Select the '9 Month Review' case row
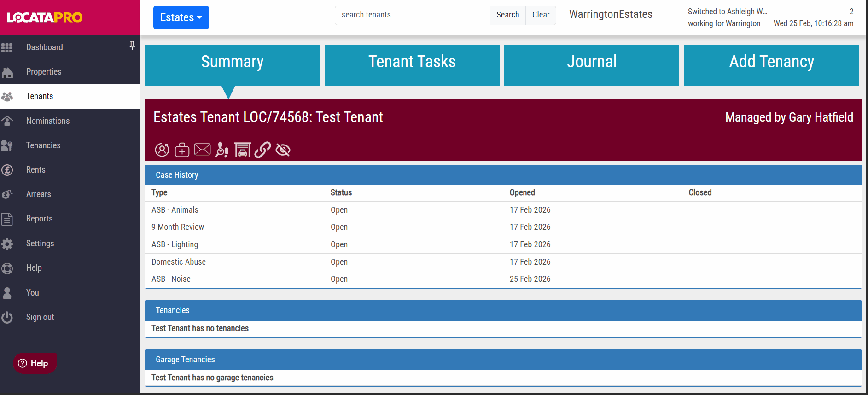868x395 pixels. [x=503, y=227]
